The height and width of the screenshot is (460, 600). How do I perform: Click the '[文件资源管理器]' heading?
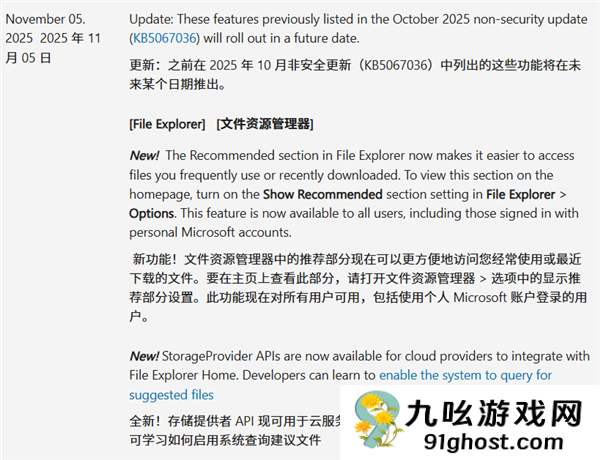tap(265, 124)
